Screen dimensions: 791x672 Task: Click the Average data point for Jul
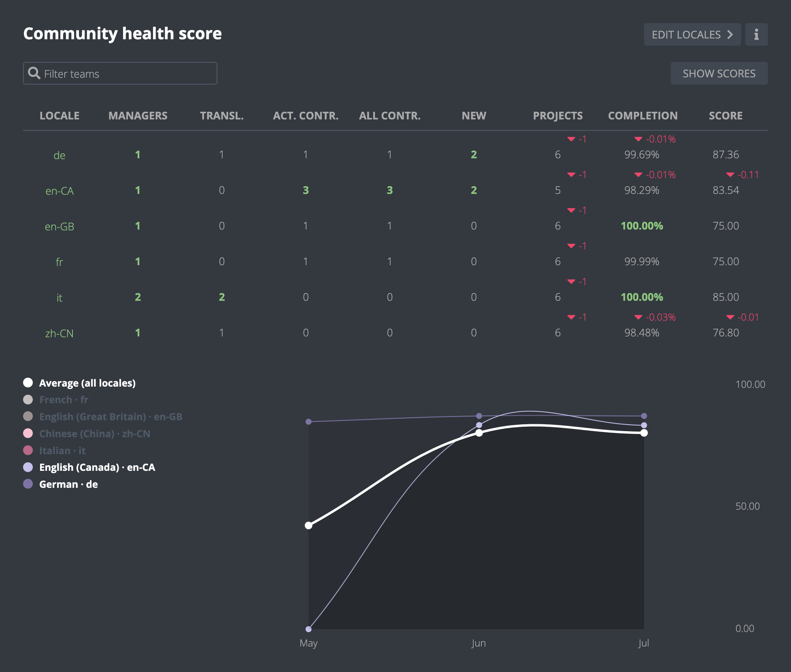coord(644,433)
